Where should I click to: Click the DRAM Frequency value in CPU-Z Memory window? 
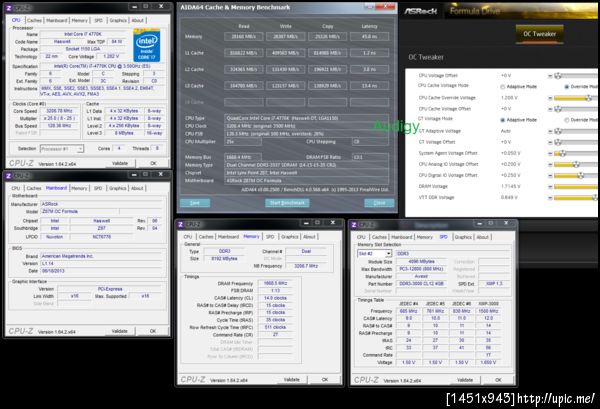[275, 284]
